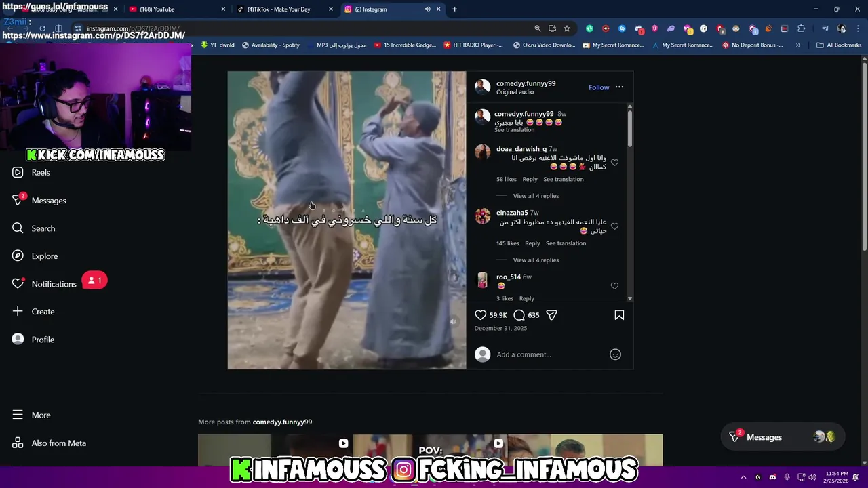Open the Extensions puzzle icon
The width and height of the screenshot is (868, 488).
pos(801,28)
